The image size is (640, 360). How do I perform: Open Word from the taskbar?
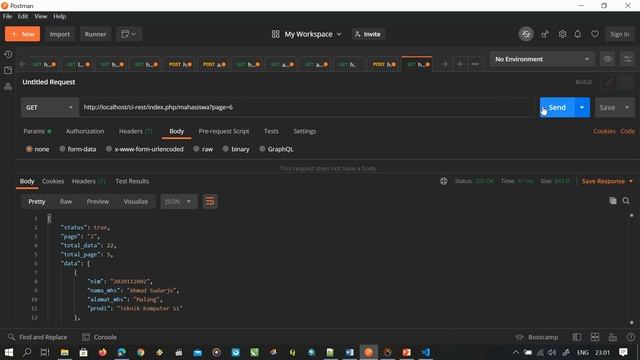click(349, 352)
